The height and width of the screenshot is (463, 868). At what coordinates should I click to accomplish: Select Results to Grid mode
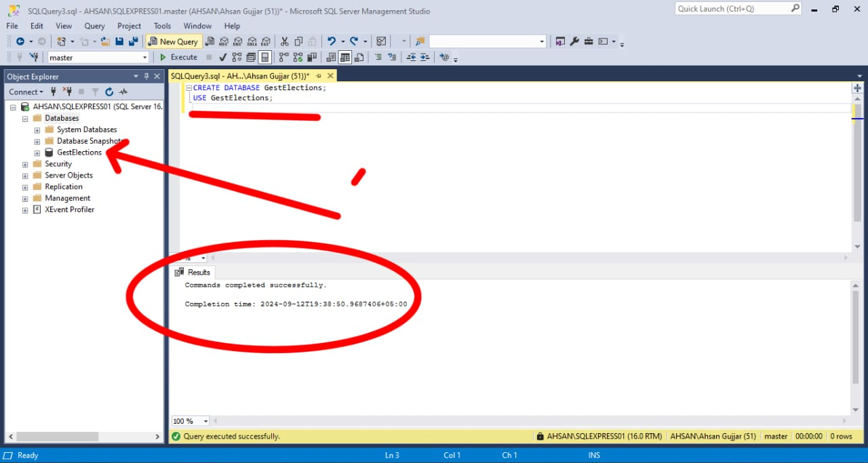click(345, 57)
